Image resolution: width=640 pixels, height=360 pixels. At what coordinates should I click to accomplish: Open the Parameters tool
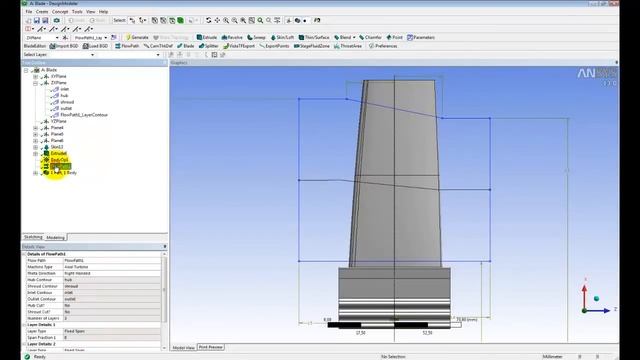(x=421, y=37)
